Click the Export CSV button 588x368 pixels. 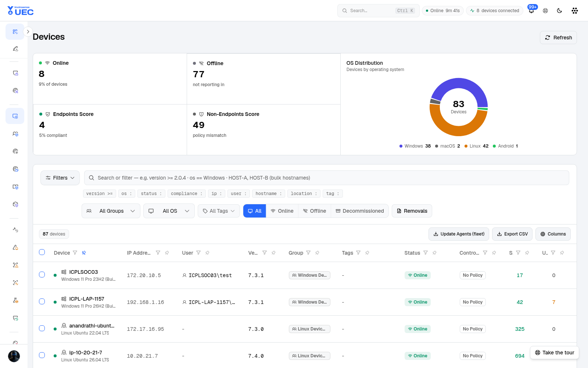(512, 234)
